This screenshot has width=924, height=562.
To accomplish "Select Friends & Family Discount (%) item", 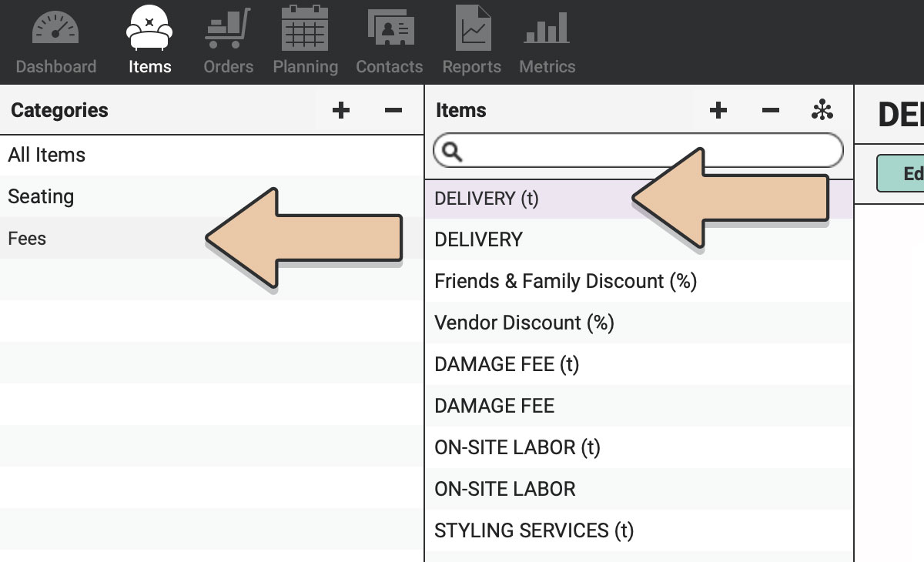I will pyautogui.click(x=639, y=282).
